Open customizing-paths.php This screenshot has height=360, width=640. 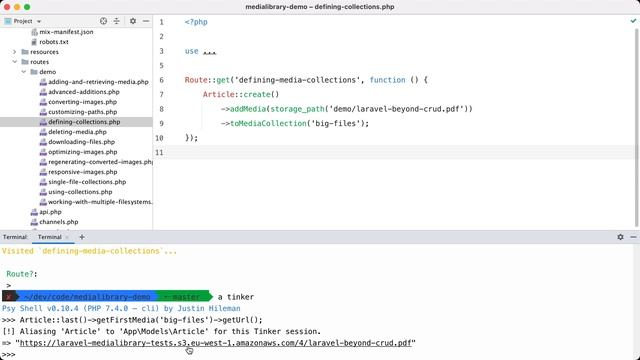pyautogui.click(x=82, y=112)
